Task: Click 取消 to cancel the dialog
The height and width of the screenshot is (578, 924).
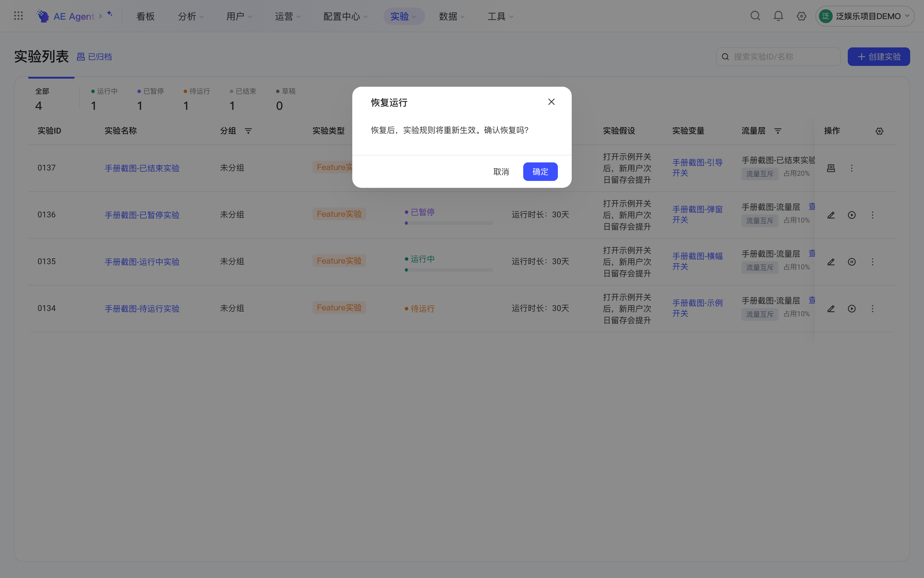Action: [501, 172]
